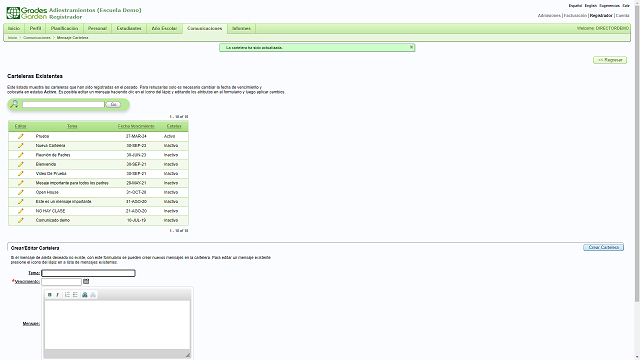This screenshot has width=640, height=360.
Task: Click pencil icon for Video De Prueba
Action: click(x=20, y=174)
